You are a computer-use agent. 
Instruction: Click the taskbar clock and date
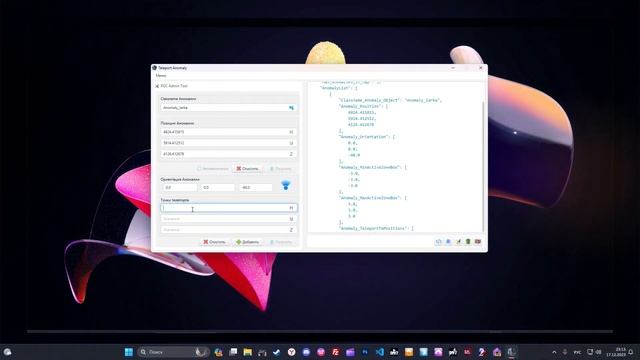point(617,352)
